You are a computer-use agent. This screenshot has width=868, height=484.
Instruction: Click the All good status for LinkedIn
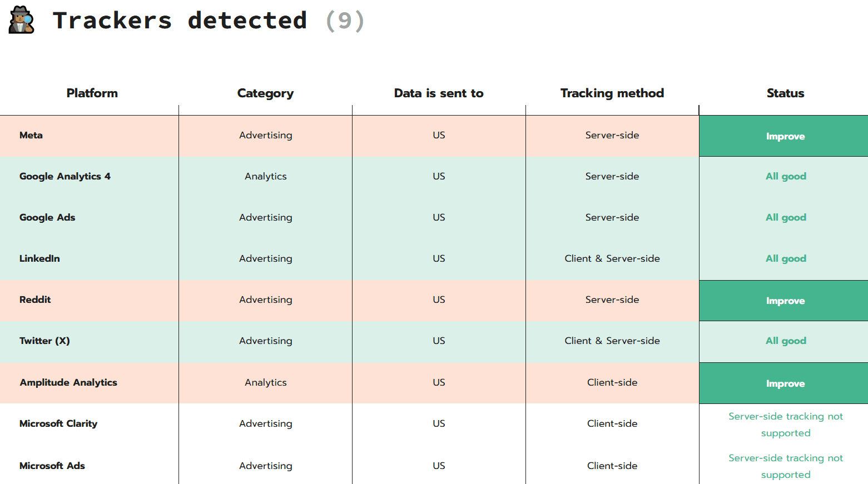(x=785, y=258)
